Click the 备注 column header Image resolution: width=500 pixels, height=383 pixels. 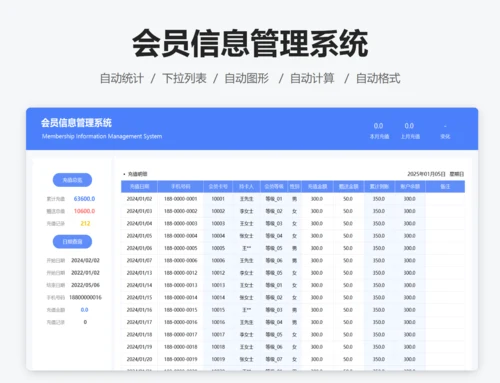pyautogui.click(x=445, y=187)
